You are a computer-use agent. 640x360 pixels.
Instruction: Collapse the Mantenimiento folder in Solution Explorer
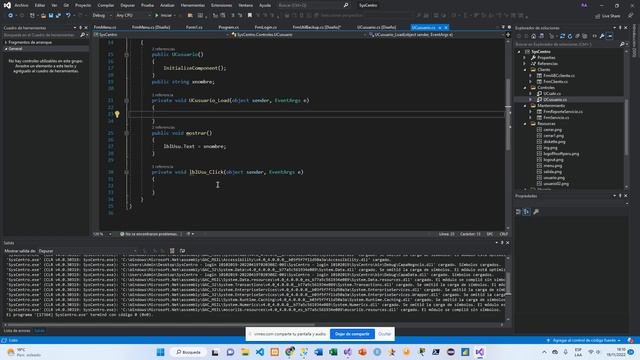pyautogui.click(x=525, y=106)
